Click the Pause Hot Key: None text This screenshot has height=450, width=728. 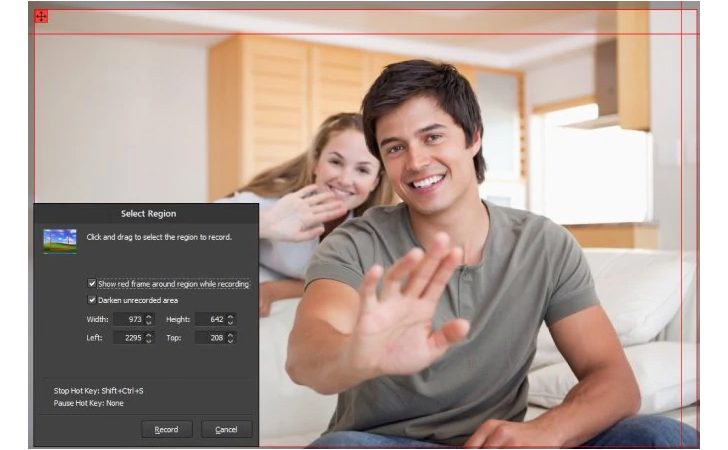pos(89,404)
